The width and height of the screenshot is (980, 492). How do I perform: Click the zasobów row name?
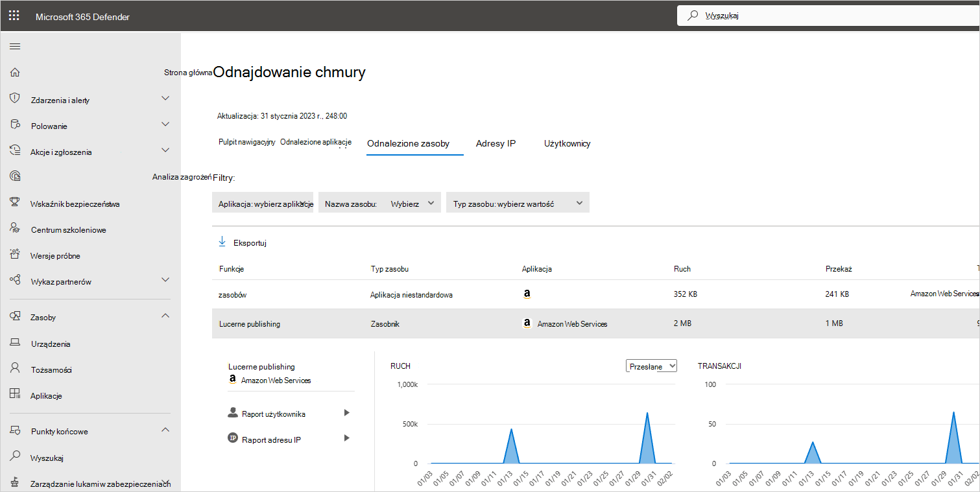click(x=233, y=294)
